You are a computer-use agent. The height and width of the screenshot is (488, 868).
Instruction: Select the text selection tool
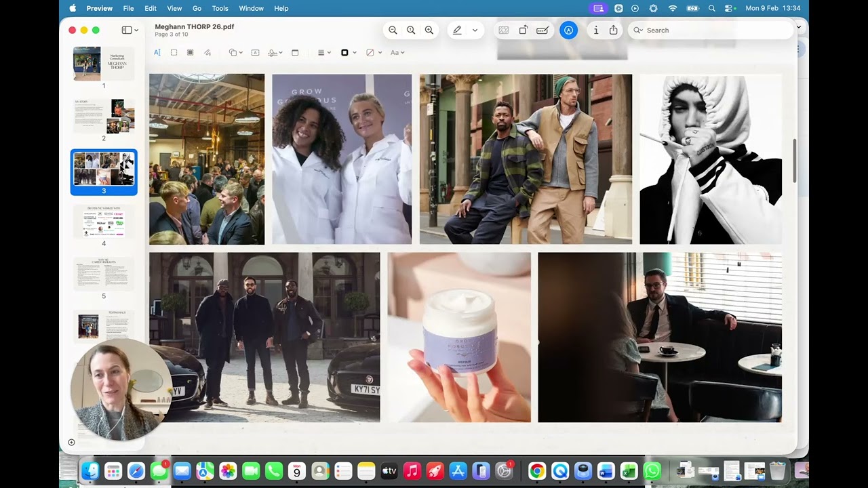point(157,52)
